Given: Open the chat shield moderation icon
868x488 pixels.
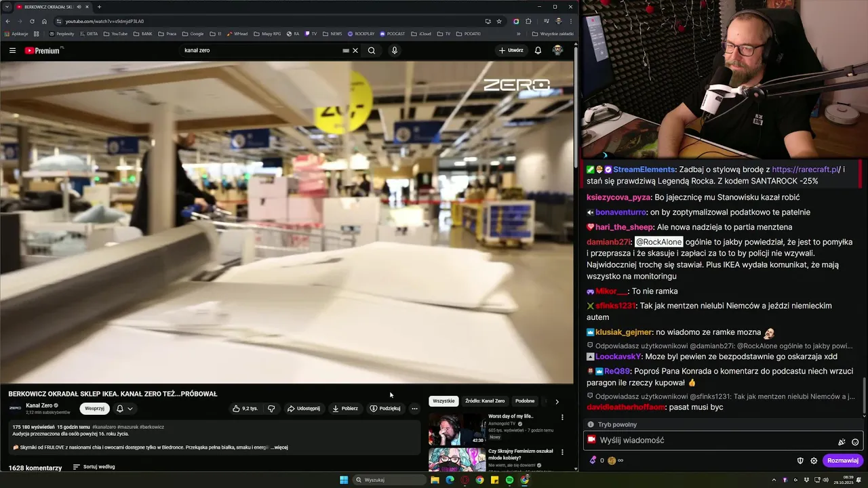Looking at the screenshot, I should tap(800, 461).
